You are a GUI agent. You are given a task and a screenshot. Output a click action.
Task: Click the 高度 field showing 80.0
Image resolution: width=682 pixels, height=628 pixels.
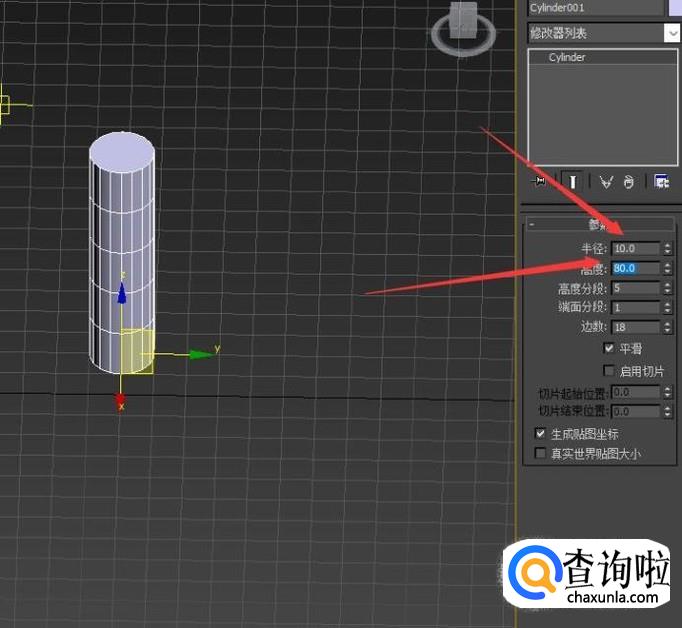[635, 268]
